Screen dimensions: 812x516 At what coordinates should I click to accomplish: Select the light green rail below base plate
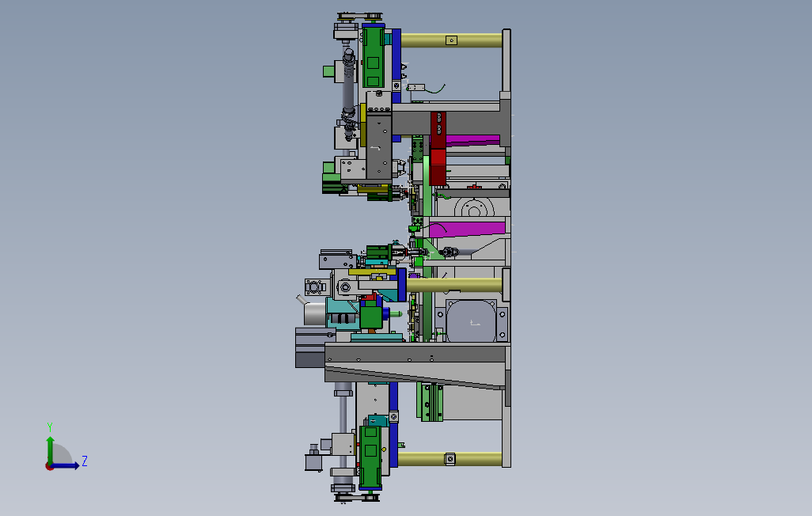click(430, 402)
